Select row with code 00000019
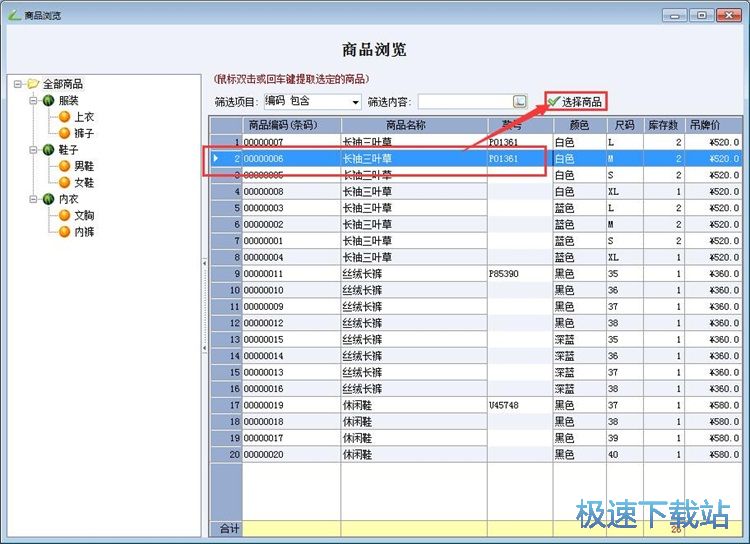Screen dimensions: 750x544 [x=476, y=405]
